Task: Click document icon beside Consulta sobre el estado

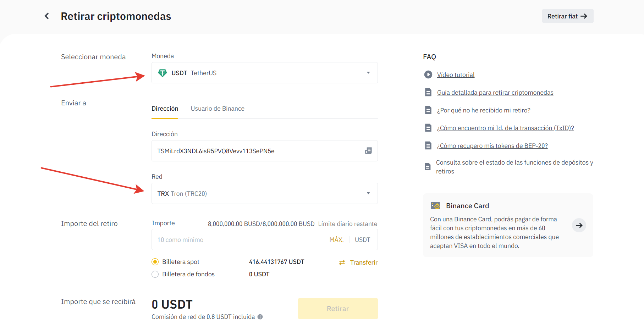Action: [428, 167]
